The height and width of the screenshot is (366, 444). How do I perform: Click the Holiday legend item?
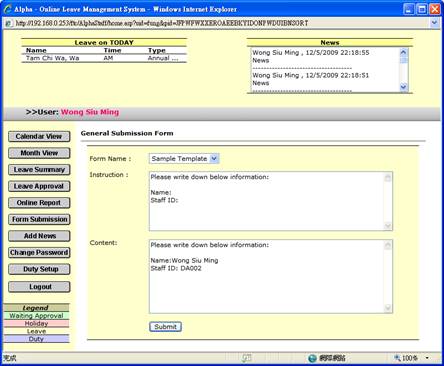click(36, 323)
